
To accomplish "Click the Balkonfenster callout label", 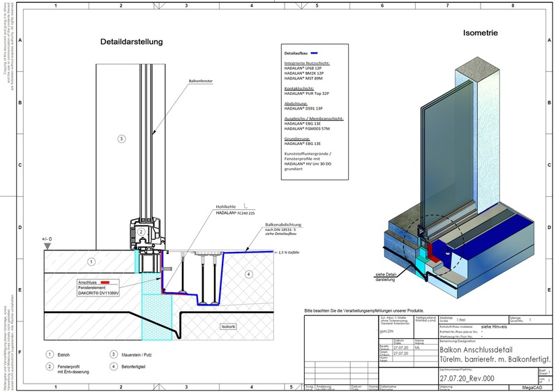I will pyautogui.click(x=200, y=81).
